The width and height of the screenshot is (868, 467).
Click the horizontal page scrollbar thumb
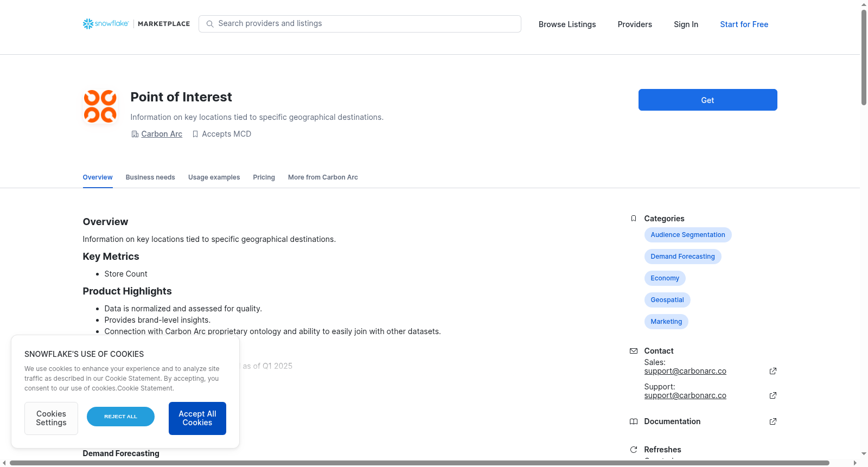coord(419,463)
